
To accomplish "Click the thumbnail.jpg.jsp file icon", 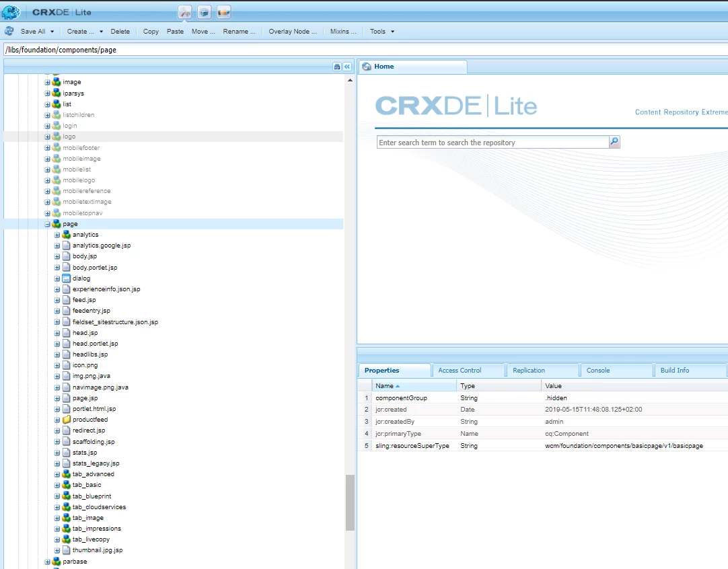I will (x=67, y=550).
